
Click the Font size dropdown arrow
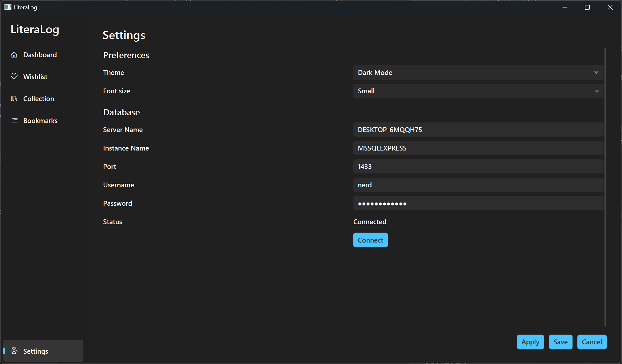[596, 91]
